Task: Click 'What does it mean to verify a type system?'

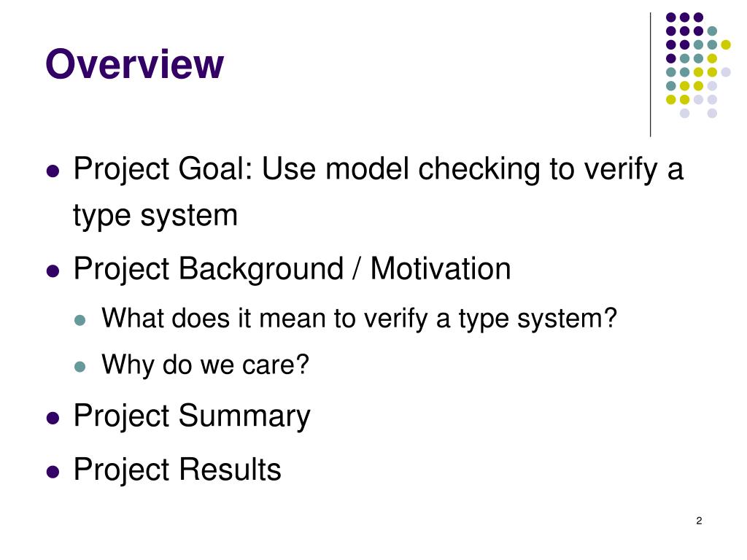Action: (x=359, y=319)
